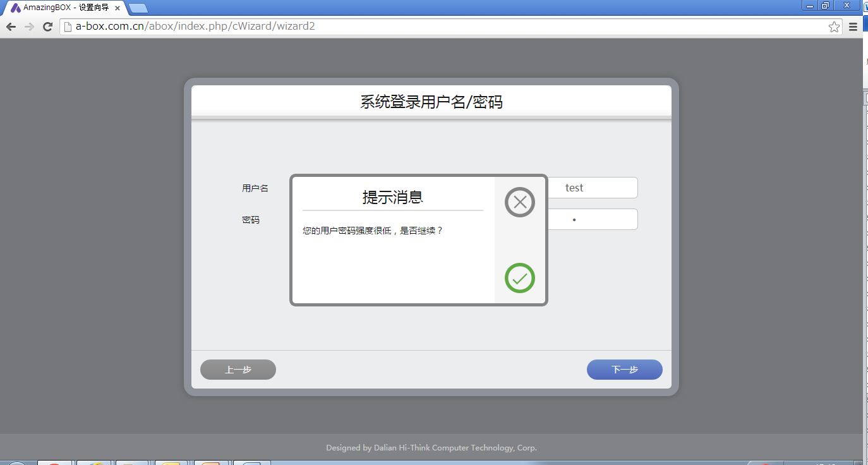Click the weak password warning message text
The width and height of the screenshot is (868, 465).
(373, 231)
